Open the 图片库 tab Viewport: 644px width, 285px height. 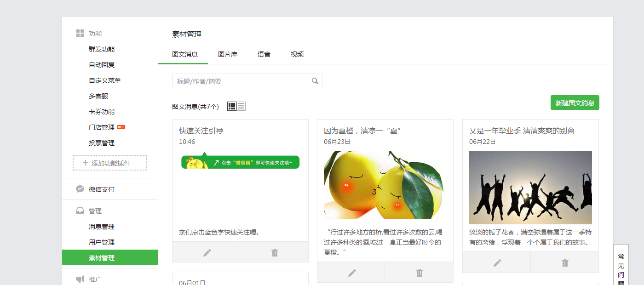tap(228, 54)
